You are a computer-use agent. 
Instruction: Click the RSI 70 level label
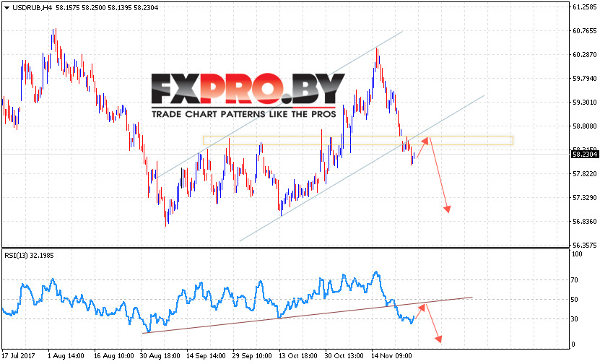[574, 279]
